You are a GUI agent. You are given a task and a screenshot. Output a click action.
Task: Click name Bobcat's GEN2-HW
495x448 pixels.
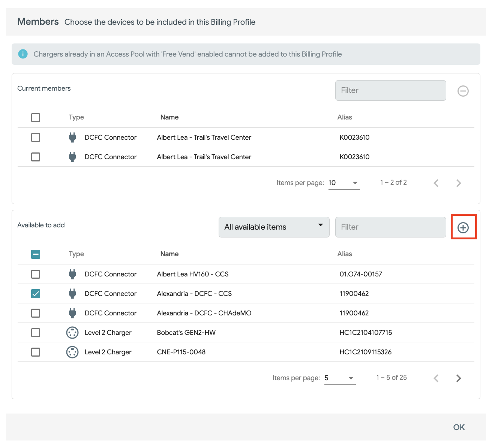tap(186, 333)
